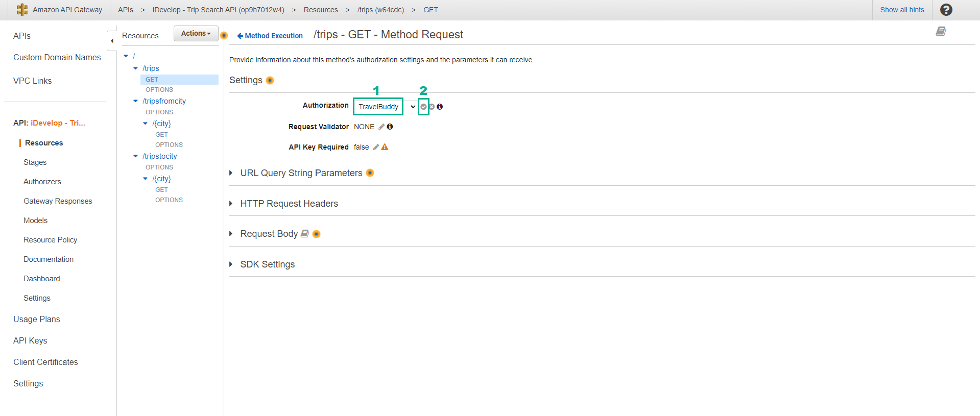Open API Keys in sidebar
The height and width of the screenshot is (416, 980).
click(x=30, y=340)
